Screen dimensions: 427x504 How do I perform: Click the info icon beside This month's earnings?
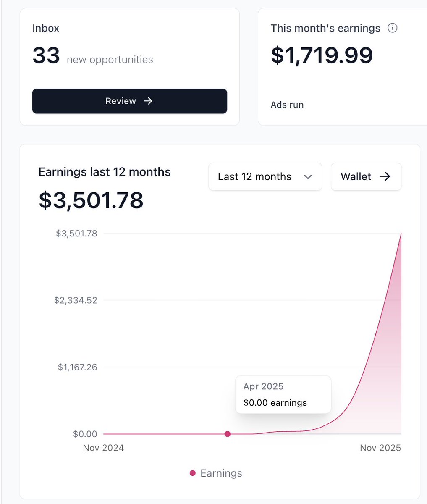(x=393, y=28)
